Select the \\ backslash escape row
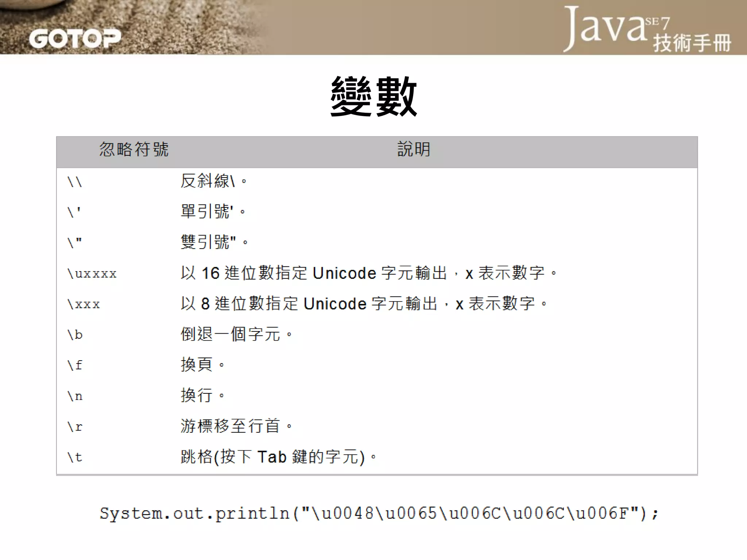This screenshot has height=560, width=747. point(75,181)
